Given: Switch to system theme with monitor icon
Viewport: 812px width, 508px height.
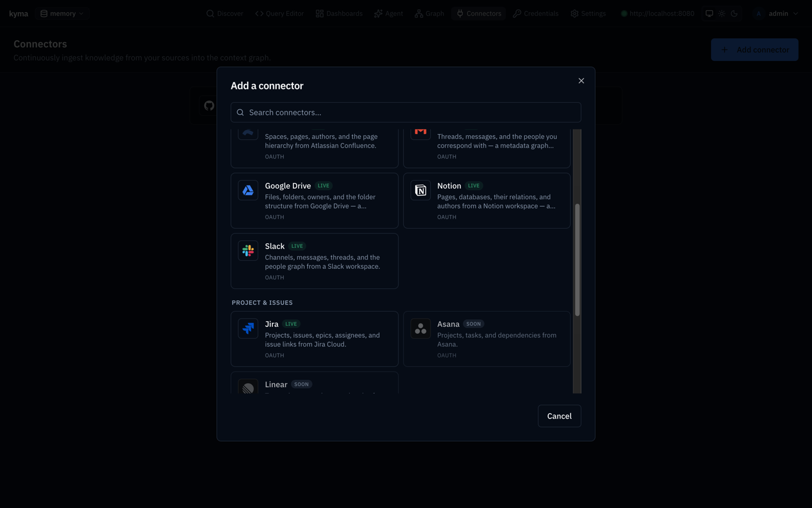Looking at the screenshot, I should coord(709,13).
